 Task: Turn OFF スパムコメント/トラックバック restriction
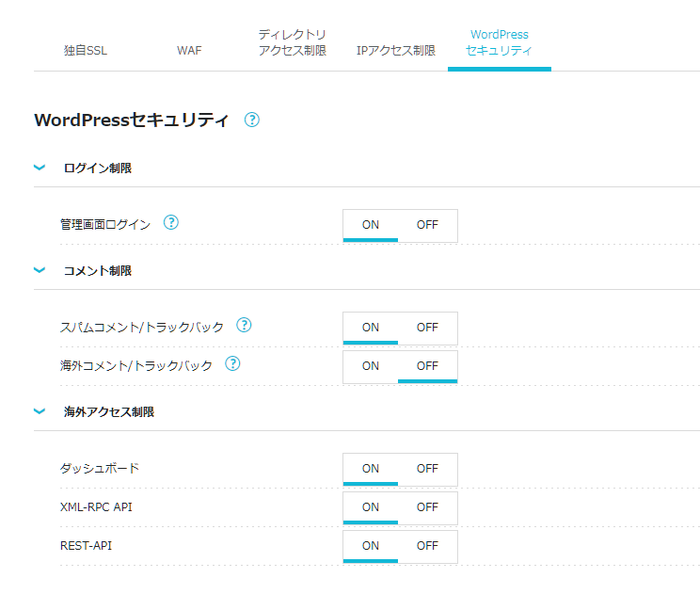(x=427, y=328)
